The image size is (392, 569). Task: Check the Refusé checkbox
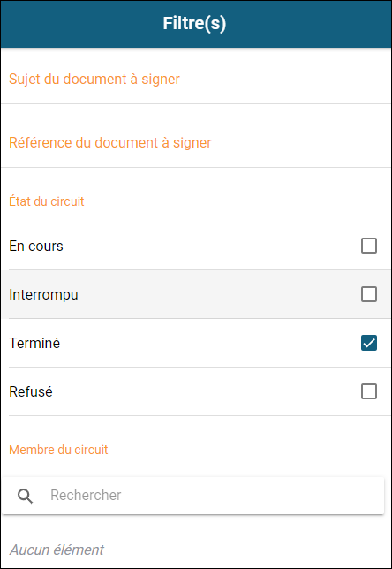pos(369,391)
